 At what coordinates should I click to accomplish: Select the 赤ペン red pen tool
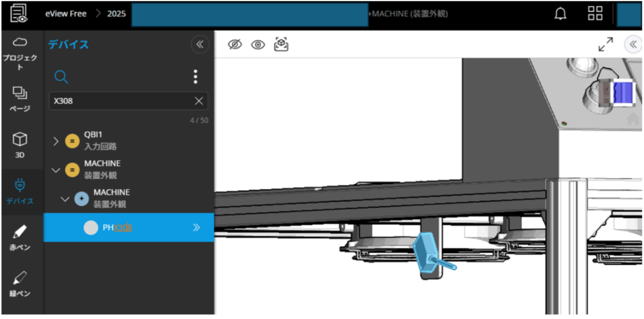click(x=19, y=237)
